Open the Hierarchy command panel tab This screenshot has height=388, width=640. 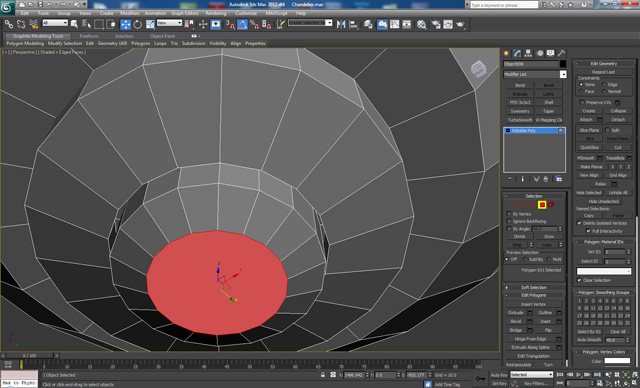(528, 53)
